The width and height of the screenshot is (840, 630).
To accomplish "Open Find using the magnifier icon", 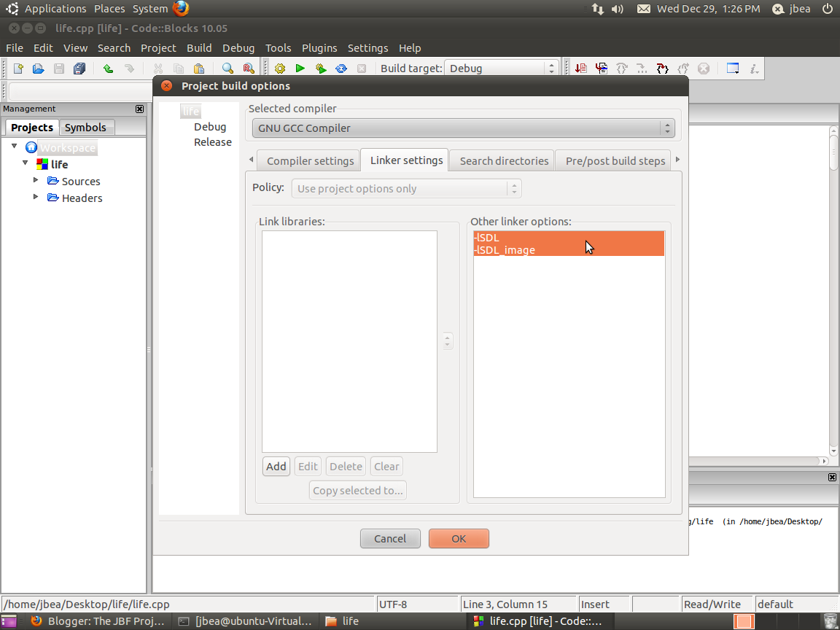I will click(x=227, y=69).
